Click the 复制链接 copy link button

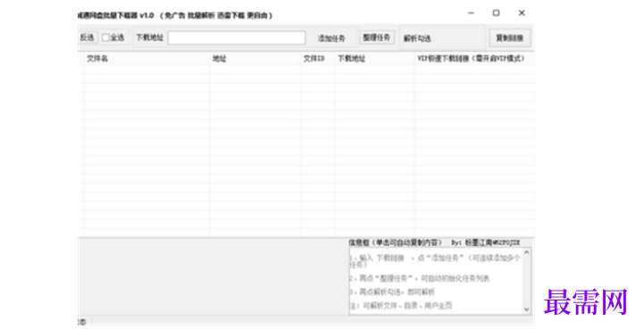pos(510,38)
